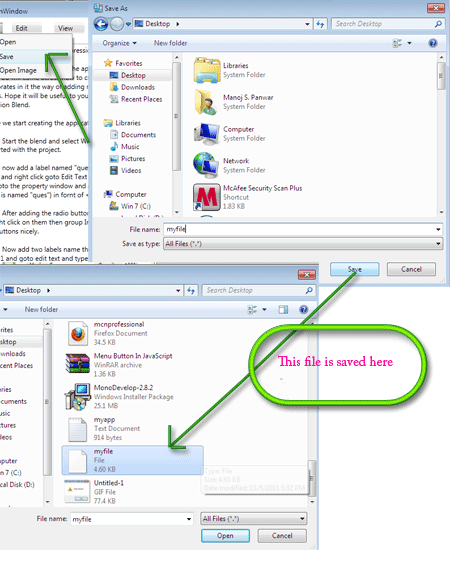Select Pictures library in Save As pane
Image resolution: width=450 pixels, height=576 pixels.
(127, 159)
